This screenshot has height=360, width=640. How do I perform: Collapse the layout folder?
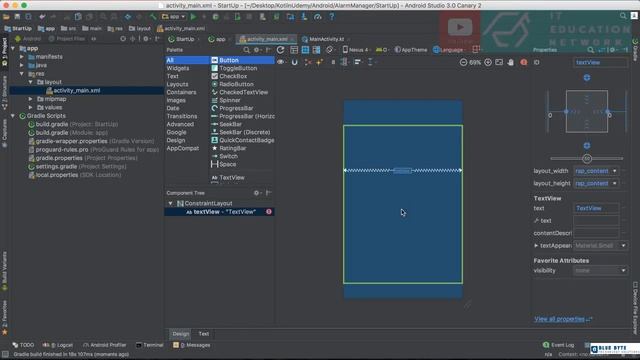(x=31, y=82)
